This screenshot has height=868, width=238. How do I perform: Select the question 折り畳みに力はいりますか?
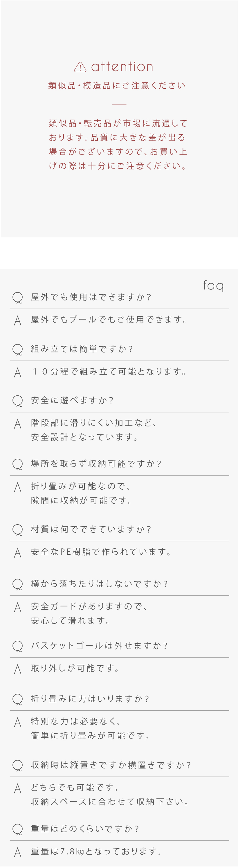click(x=90, y=699)
